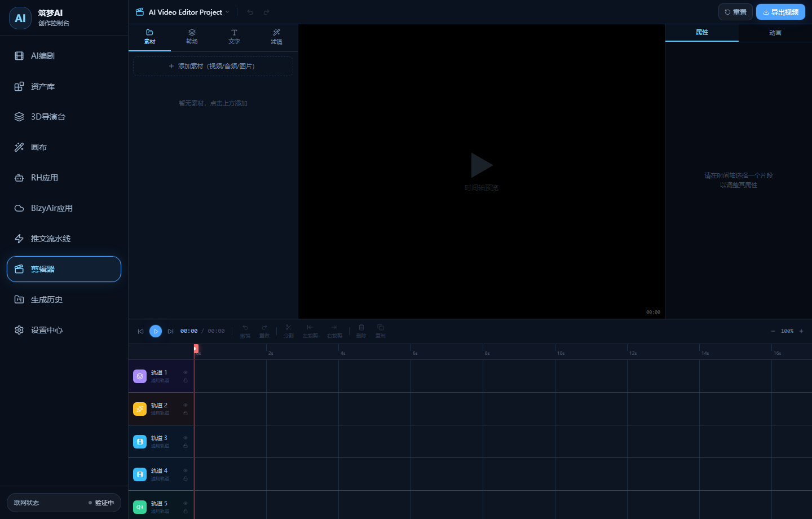This screenshot has height=519, width=812.
Task: Click the purple layers icon of 轨道 1
Action: pos(140,376)
